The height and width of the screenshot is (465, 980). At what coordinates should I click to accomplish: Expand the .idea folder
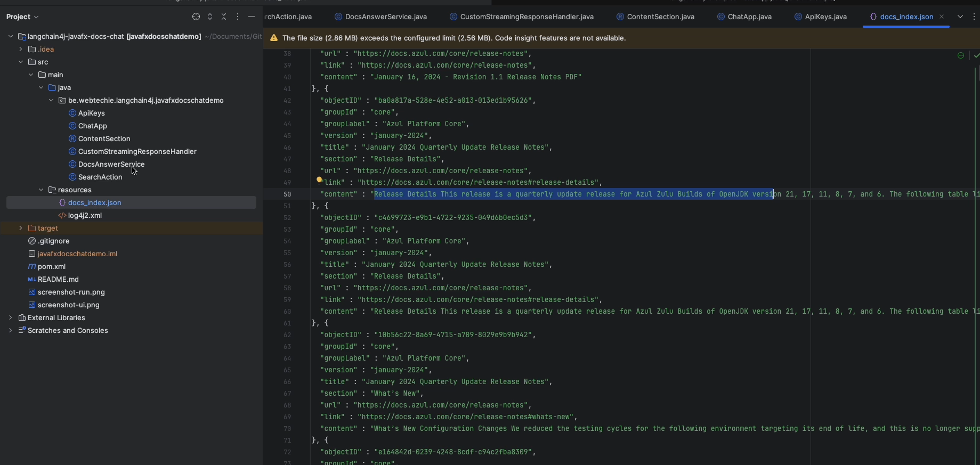tap(21, 49)
